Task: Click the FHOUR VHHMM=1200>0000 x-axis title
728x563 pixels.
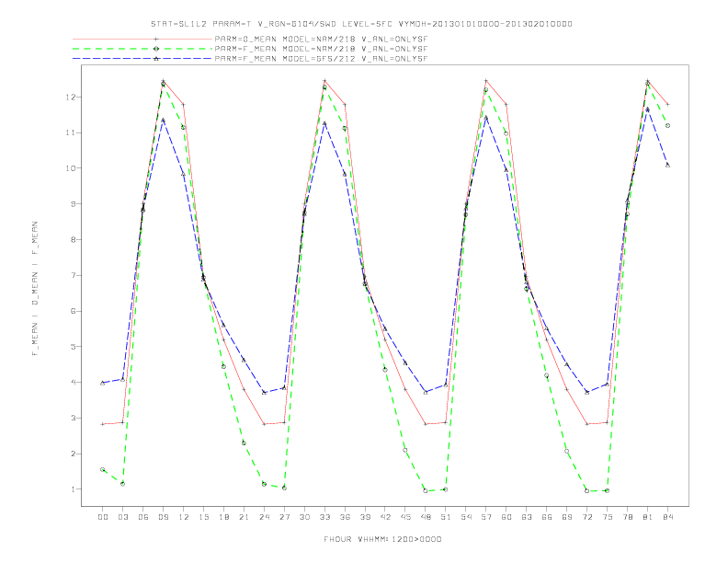Action: pyautogui.click(x=382, y=539)
